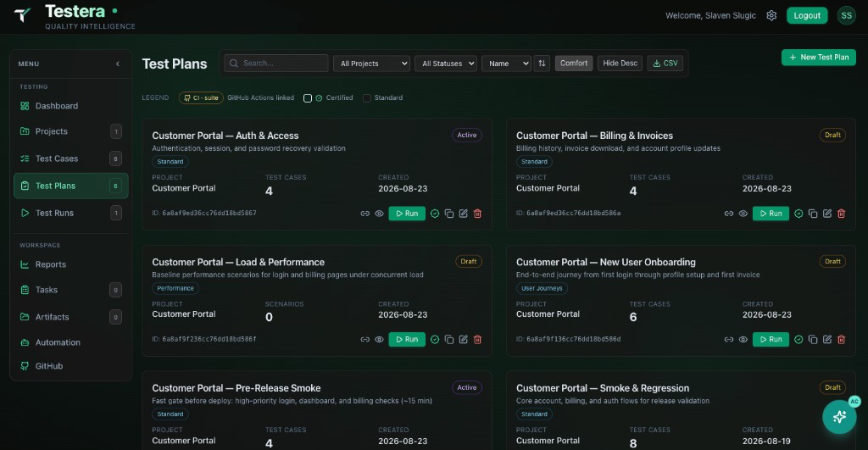Screen dimensions: 868x450
Task: Open Tasks in the sidebar
Action: 71,290
